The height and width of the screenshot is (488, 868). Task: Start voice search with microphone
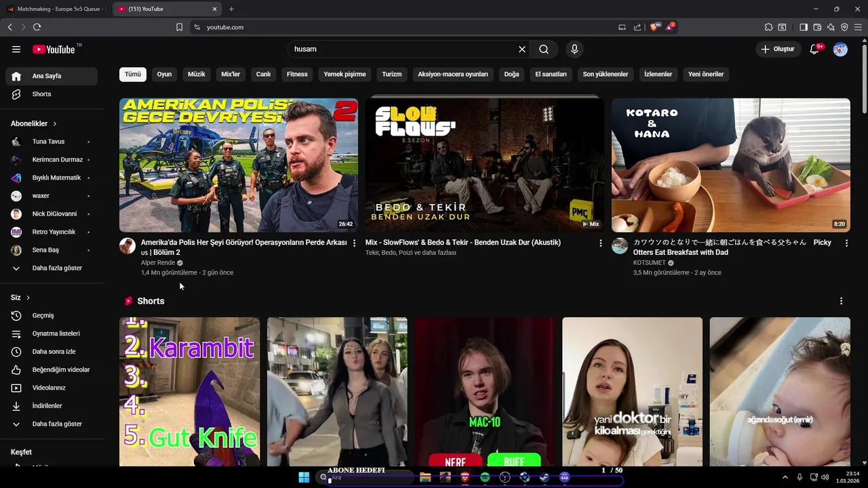coord(574,49)
